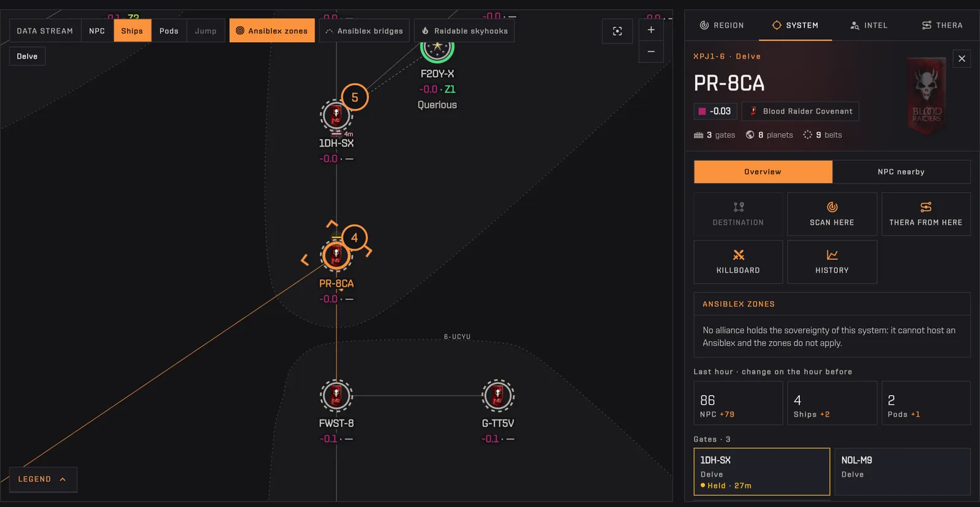Select the FWST-8 system node on map
The width and height of the screenshot is (980, 507).
pos(336,396)
